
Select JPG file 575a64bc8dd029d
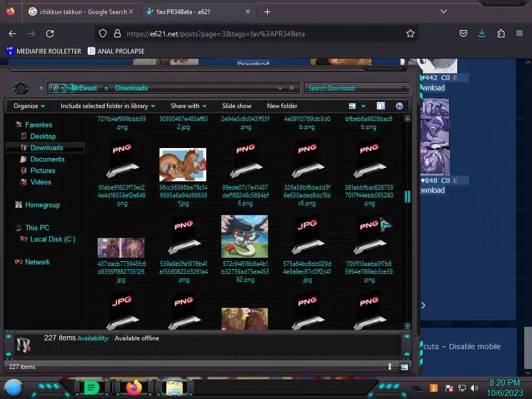(307, 237)
